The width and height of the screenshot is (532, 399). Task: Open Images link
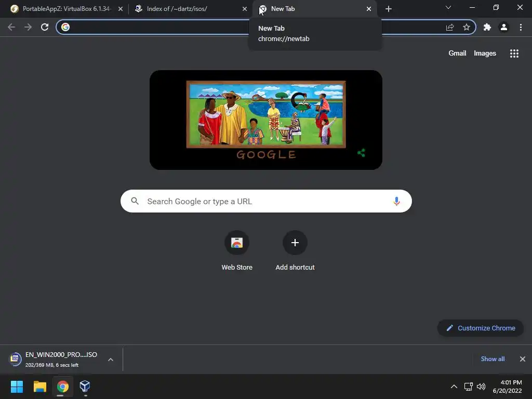tap(485, 54)
